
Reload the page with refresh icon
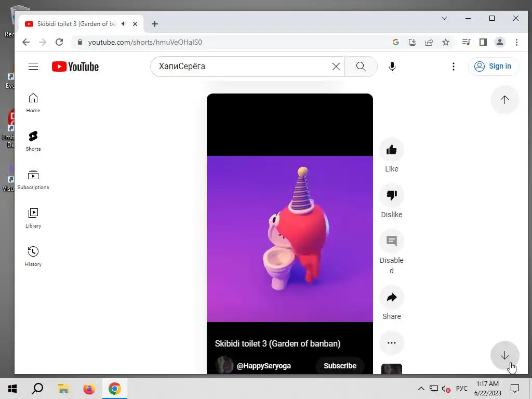[59, 42]
